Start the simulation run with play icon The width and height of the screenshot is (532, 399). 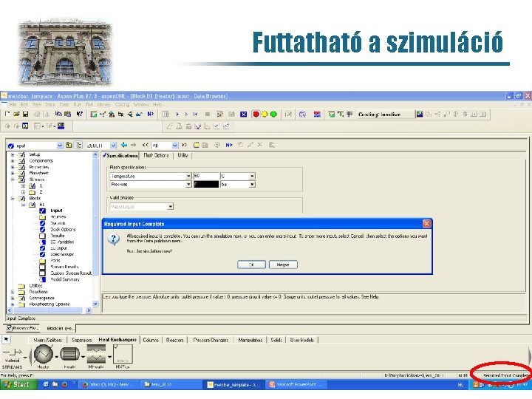pos(177,115)
